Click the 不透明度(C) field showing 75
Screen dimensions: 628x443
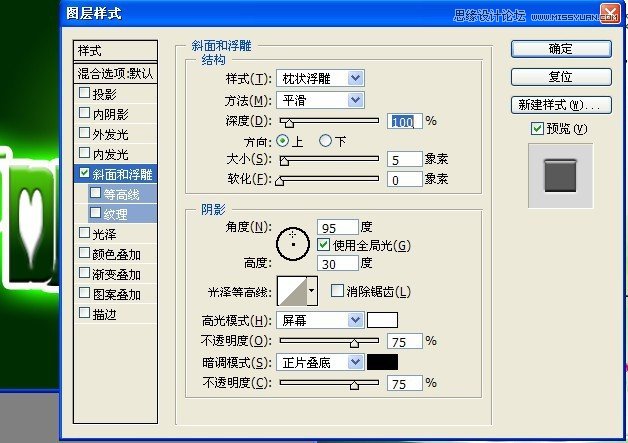(405, 383)
